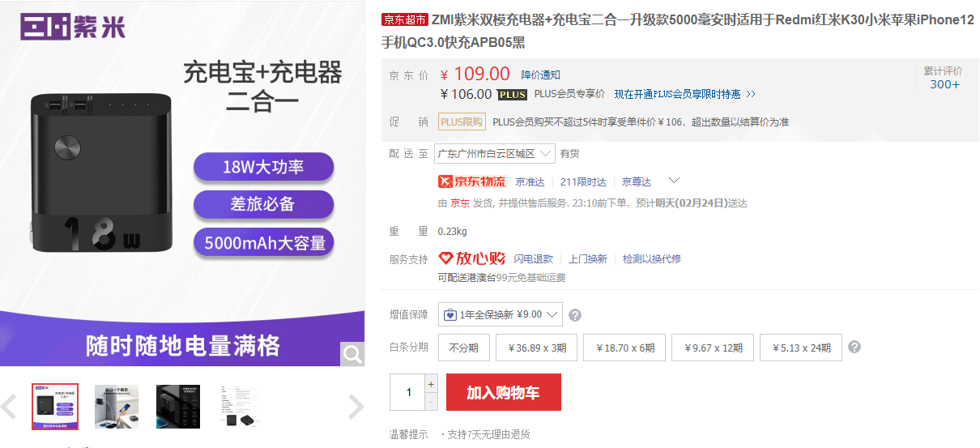Click 降价通知 price alert link
The width and height of the screenshot is (980, 448).
[540, 75]
